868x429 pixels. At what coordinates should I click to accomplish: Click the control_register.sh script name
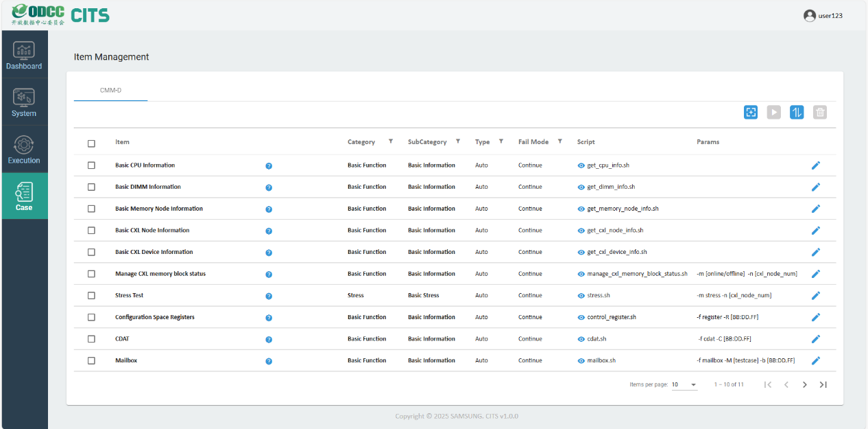(x=612, y=317)
